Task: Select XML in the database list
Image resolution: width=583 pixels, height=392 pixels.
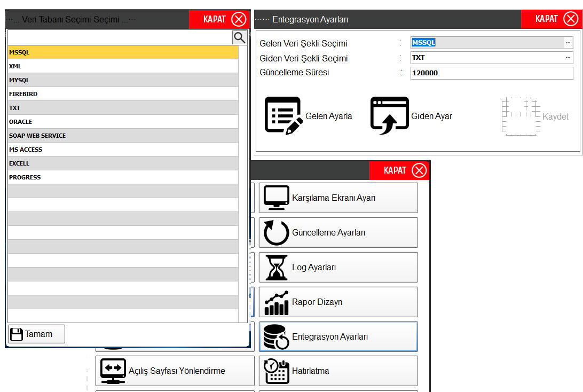Action: (x=123, y=66)
